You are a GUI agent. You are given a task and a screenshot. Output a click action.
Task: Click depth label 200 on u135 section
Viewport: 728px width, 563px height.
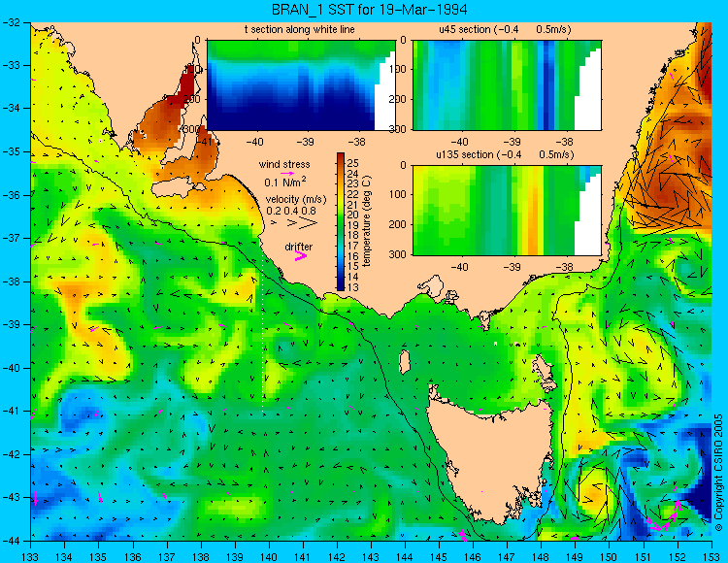(397, 224)
